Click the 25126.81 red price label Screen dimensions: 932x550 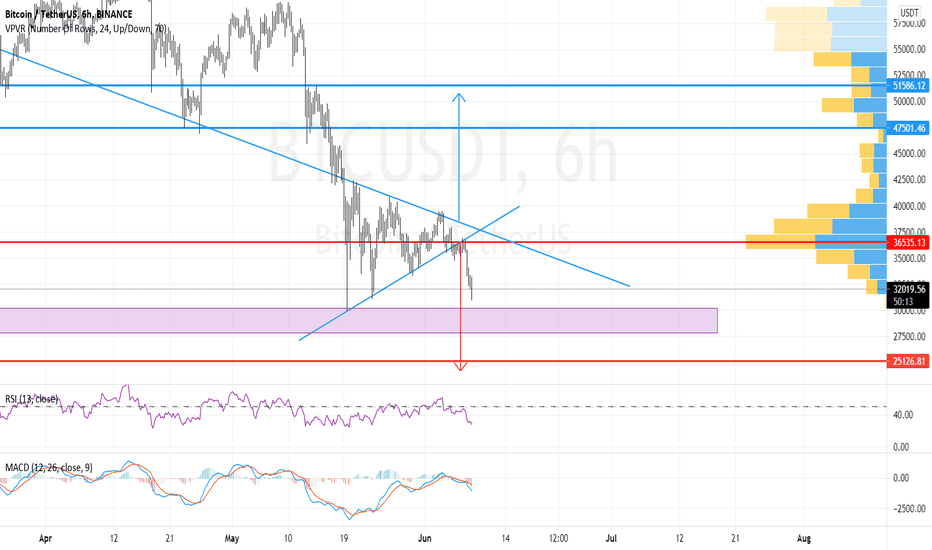coord(909,361)
